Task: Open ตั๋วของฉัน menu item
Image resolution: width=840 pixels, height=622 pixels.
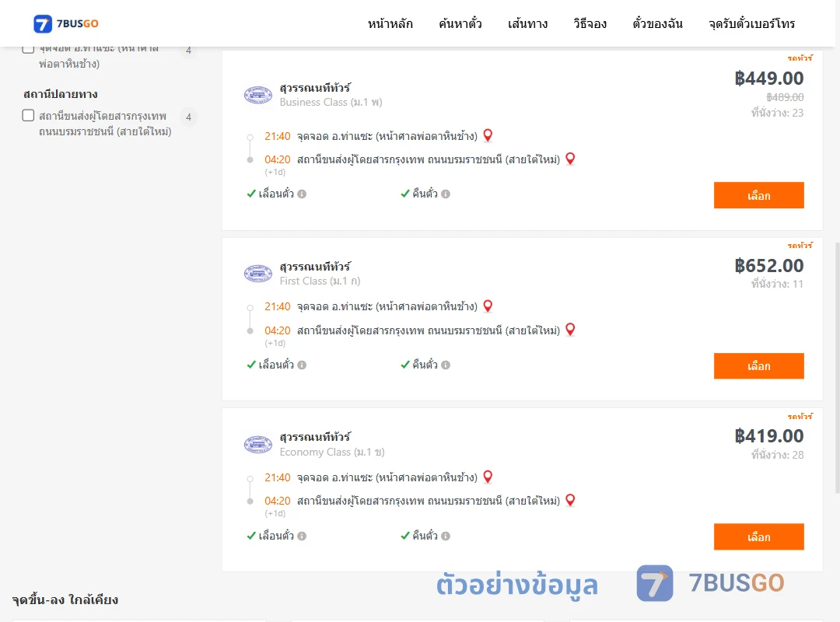Action: tap(657, 23)
